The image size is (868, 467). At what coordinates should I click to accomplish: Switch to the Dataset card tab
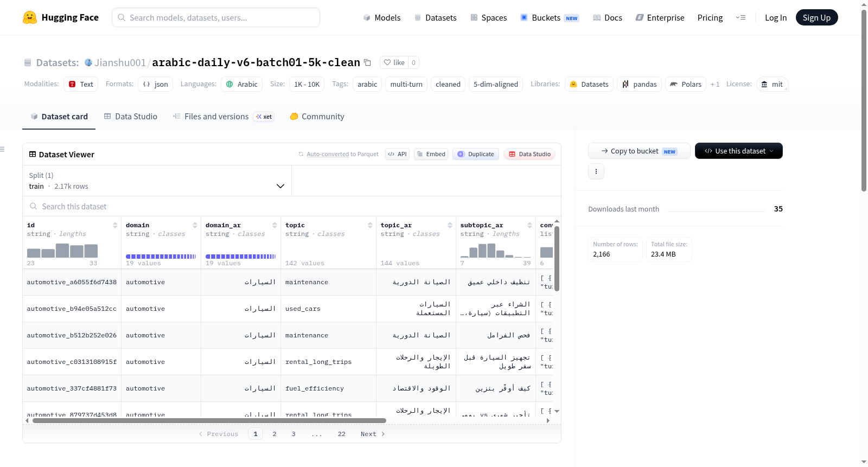tap(59, 117)
